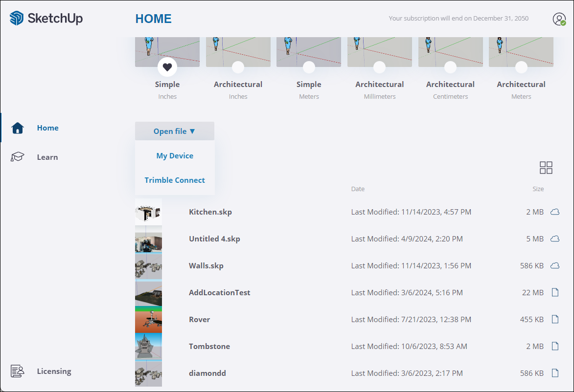Click the diamondd file thumbnail
This screenshot has width=574, height=392.
[148, 373]
